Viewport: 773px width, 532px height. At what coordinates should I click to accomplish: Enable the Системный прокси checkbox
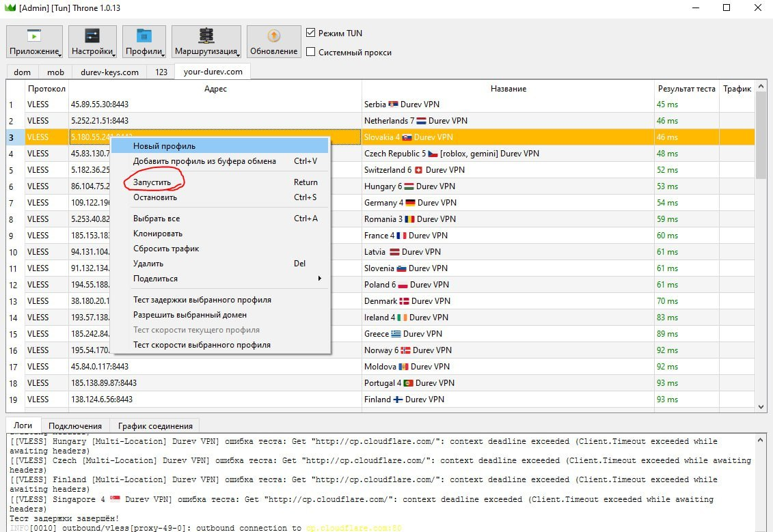[310, 52]
